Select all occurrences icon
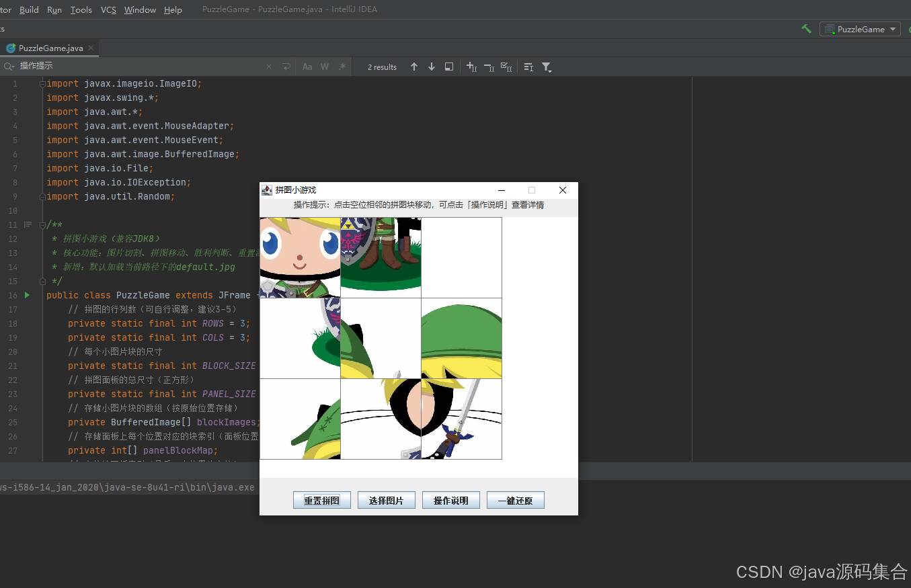911x588 pixels. tap(506, 67)
